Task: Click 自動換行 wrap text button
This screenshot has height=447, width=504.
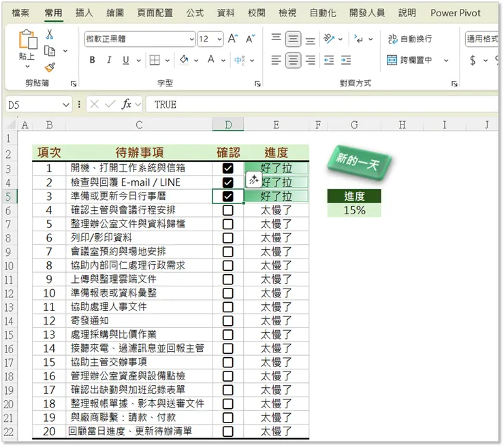Action: (x=410, y=39)
